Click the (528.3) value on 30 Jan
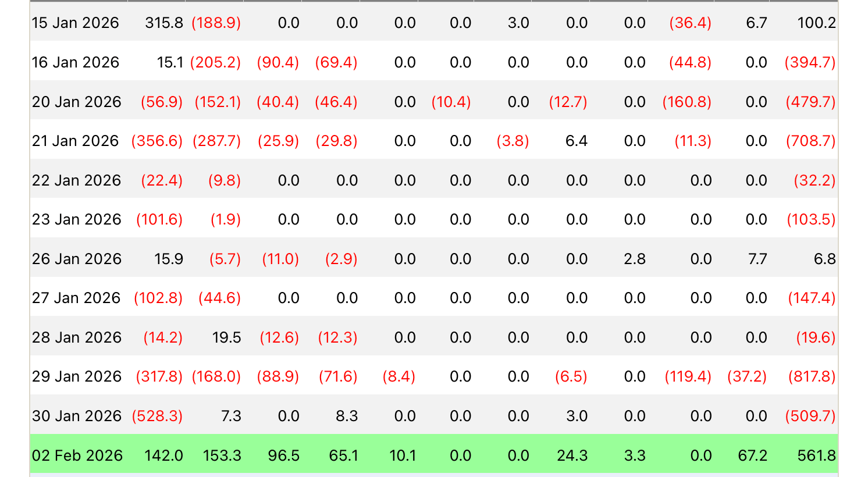Image resolution: width=868 pixels, height=477 pixels. [157, 416]
